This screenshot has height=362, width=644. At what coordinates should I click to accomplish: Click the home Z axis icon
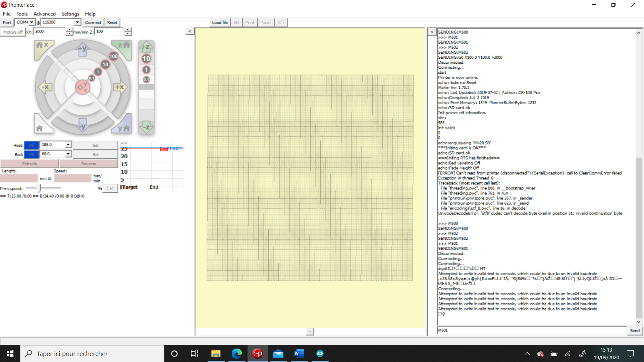pos(123,47)
